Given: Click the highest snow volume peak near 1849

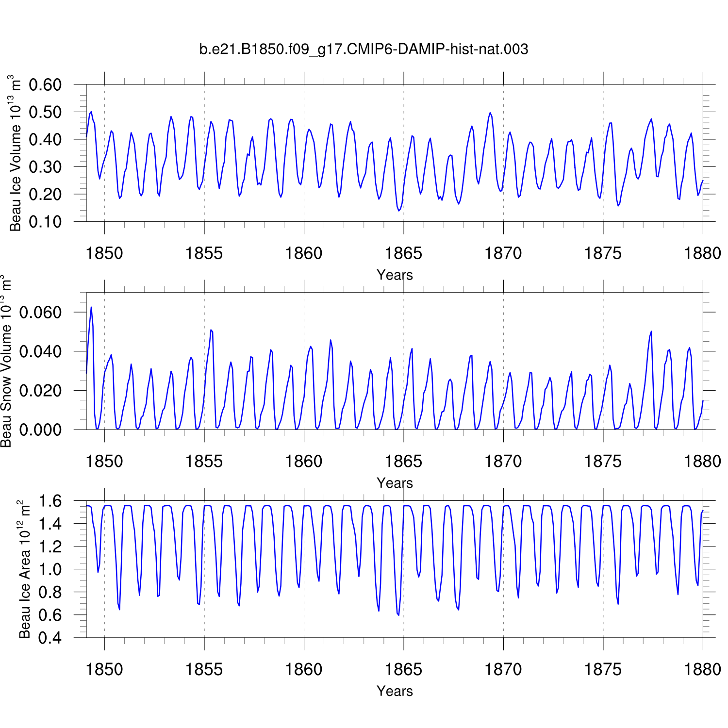Looking at the screenshot, I should coord(91,308).
